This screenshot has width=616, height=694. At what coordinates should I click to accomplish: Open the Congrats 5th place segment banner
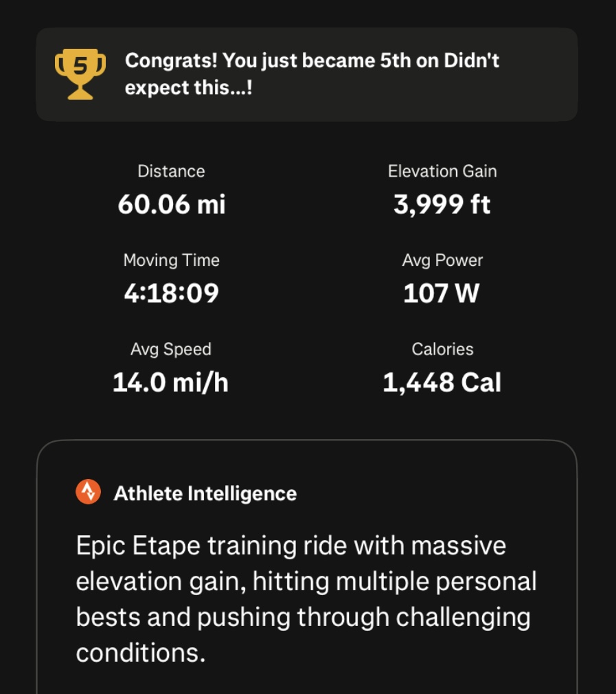coord(307,74)
